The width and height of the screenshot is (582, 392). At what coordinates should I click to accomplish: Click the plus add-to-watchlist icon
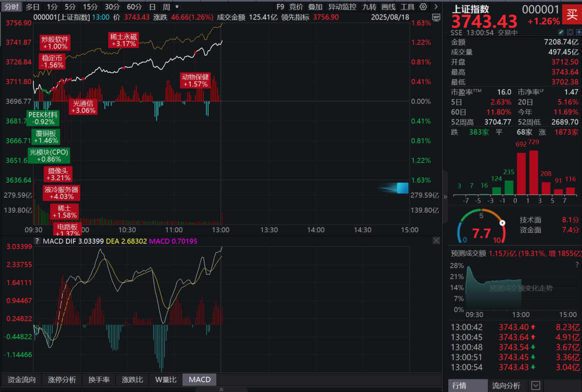(x=578, y=32)
